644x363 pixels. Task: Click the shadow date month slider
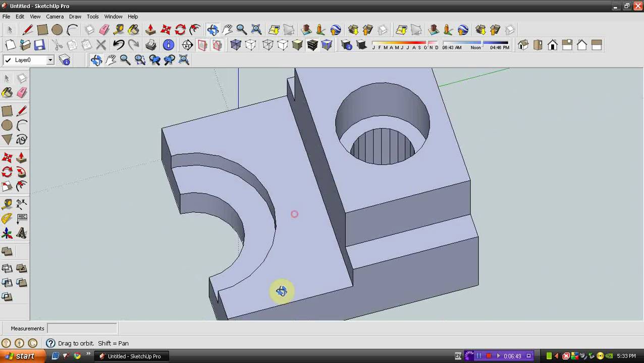[405, 43]
